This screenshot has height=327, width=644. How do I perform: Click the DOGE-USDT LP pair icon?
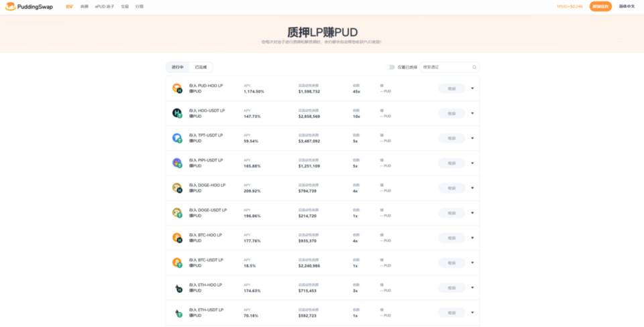pyautogui.click(x=177, y=213)
